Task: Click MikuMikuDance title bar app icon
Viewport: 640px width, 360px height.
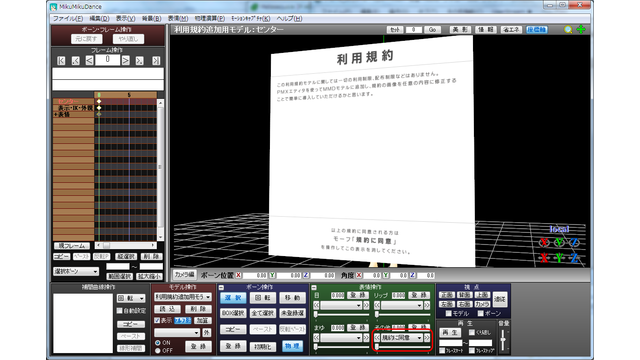Action: point(54,7)
